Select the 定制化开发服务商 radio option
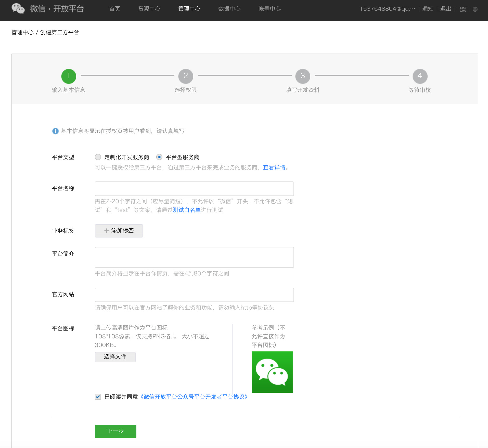This screenshot has width=488, height=448. tap(98, 157)
